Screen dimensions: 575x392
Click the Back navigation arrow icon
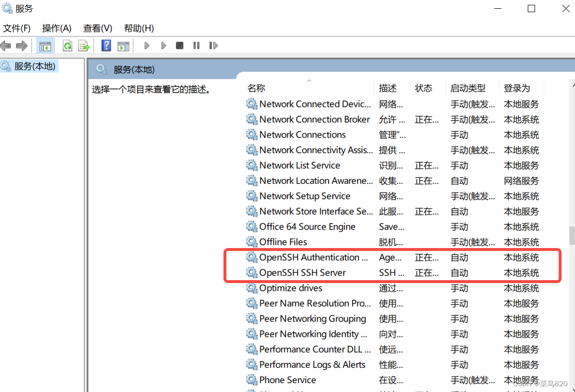click(6, 45)
